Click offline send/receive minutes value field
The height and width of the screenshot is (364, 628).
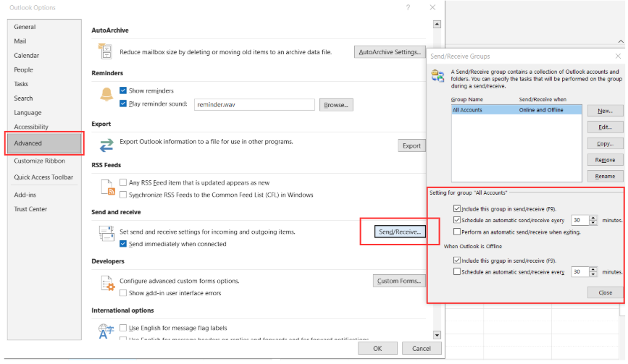(580, 271)
